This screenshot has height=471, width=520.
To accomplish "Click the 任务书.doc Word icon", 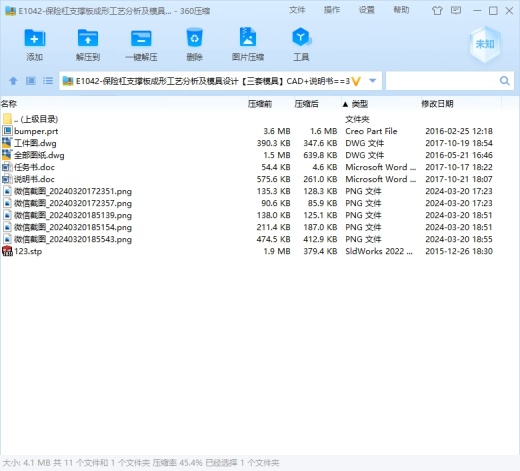I will coord(7,167).
